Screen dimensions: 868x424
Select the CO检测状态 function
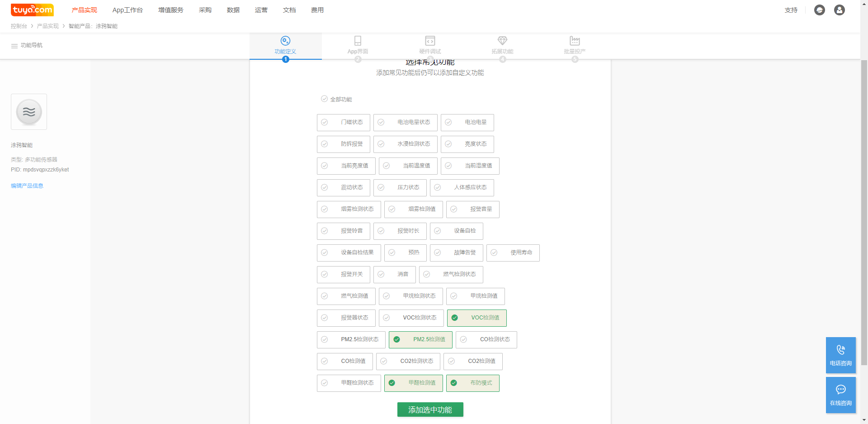[486, 340]
